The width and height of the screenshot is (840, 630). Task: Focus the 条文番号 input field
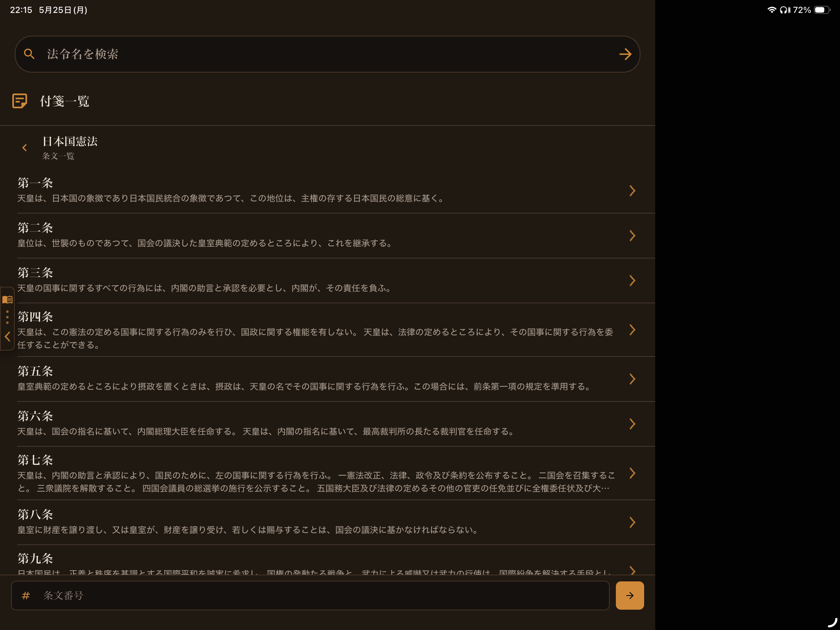310,596
